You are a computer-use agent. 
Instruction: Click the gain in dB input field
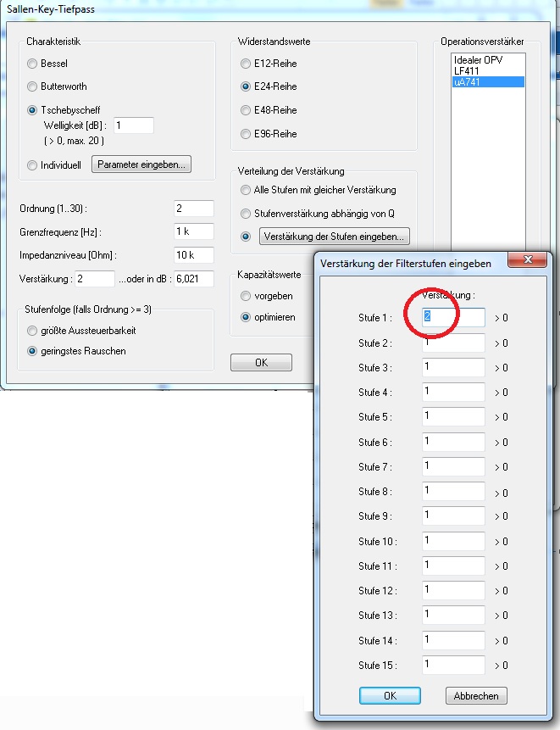[193, 279]
